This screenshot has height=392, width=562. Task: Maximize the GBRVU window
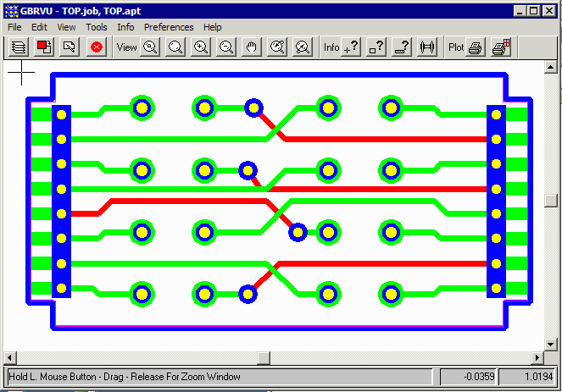(533, 11)
